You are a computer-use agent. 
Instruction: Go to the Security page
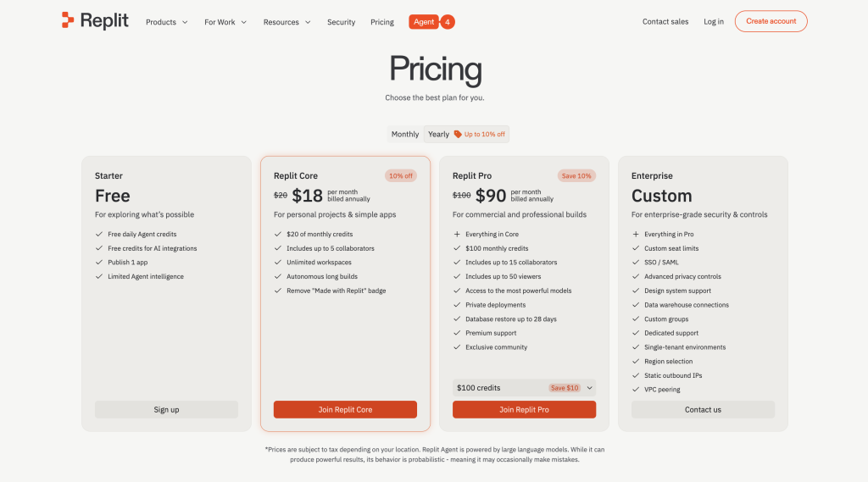tap(341, 22)
